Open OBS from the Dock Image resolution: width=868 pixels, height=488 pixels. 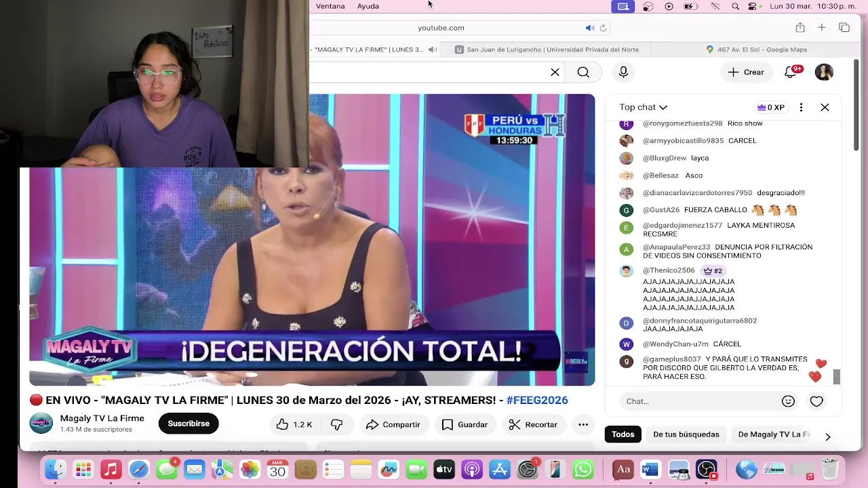point(707,469)
